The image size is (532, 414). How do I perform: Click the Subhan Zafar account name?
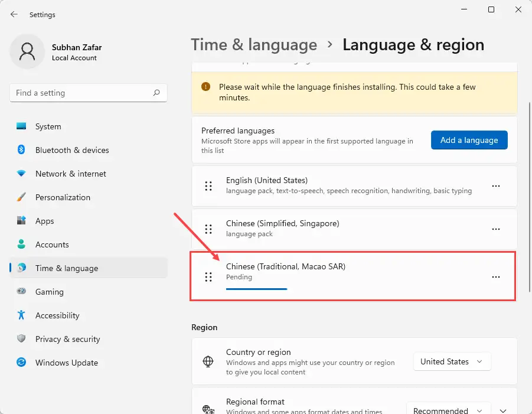pyautogui.click(x=77, y=47)
